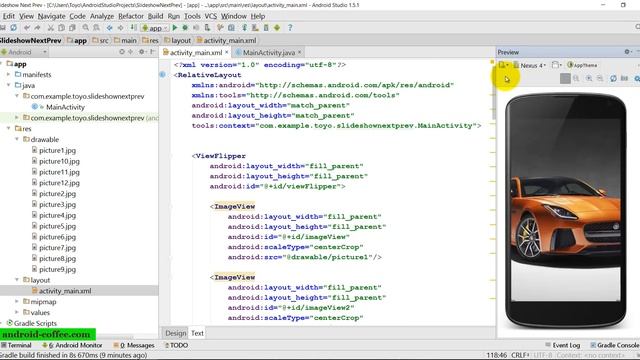This screenshot has width=640, height=360.
Task: Open the Android project view dropdown
Action: pos(24,52)
